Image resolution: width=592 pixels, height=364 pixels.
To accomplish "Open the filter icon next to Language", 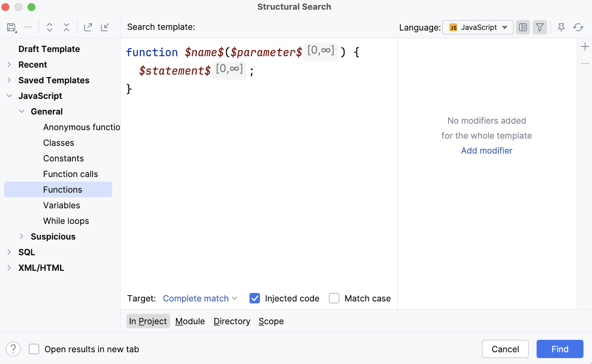I will click(540, 27).
